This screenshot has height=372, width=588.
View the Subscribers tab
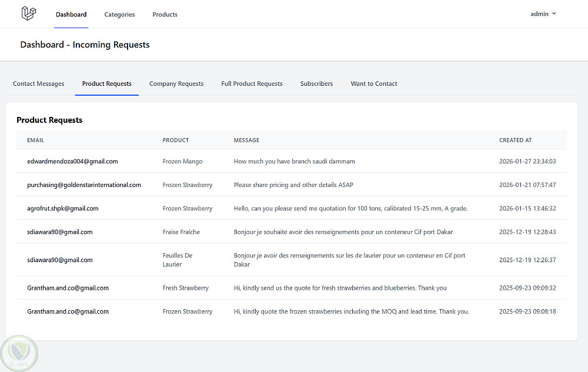pos(316,84)
